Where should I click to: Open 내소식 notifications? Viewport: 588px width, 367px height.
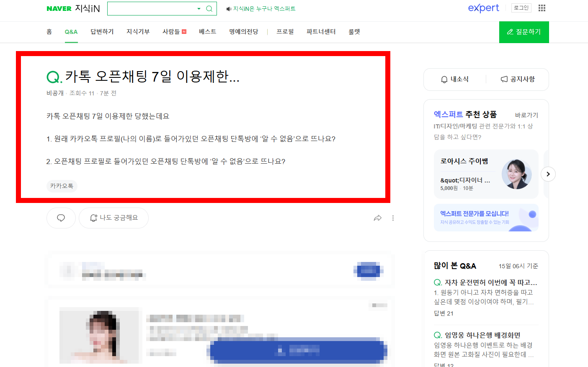pos(455,79)
